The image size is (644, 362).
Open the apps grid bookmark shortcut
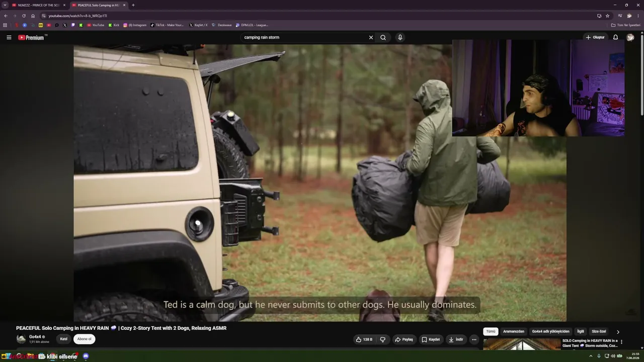[5, 25]
